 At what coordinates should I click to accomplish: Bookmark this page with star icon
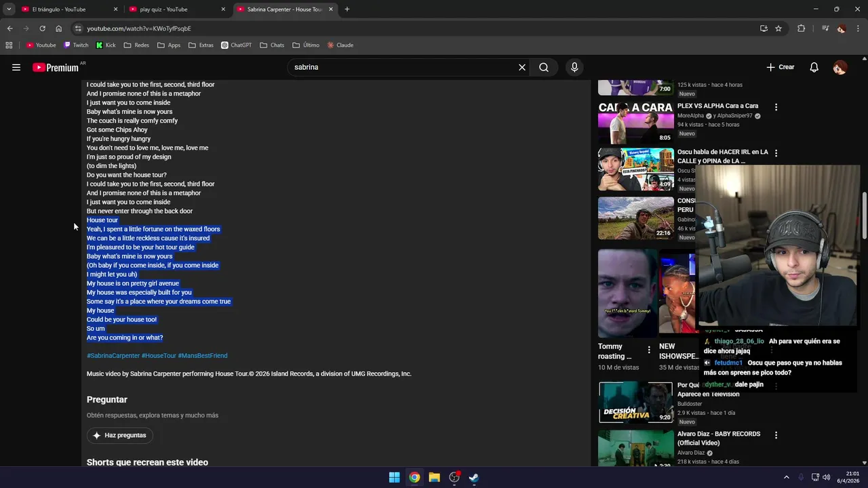pyautogui.click(x=778, y=28)
